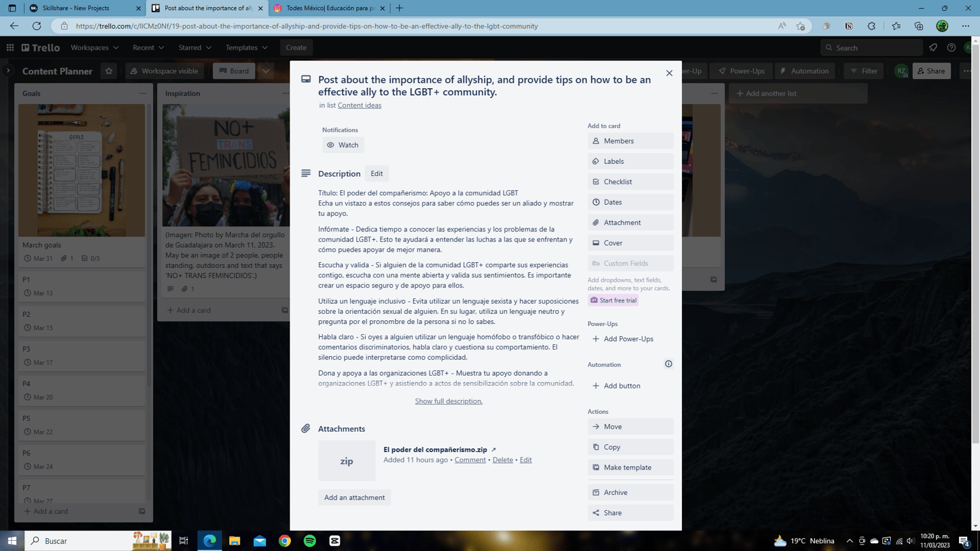Open the Starred dropdown menu

(195, 47)
